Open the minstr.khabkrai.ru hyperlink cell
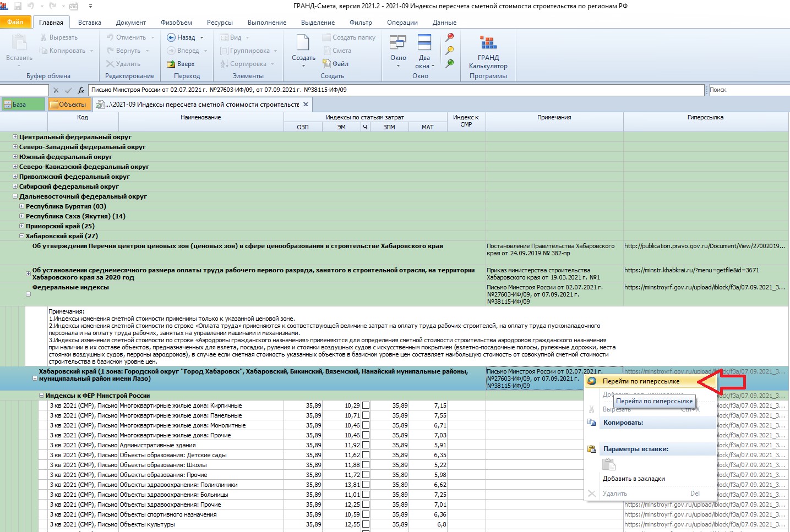Image resolution: width=790 pixels, height=532 pixels. click(x=691, y=270)
